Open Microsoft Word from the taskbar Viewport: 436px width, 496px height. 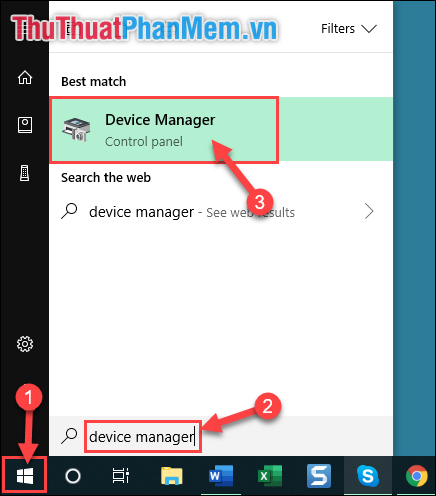tap(221, 476)
